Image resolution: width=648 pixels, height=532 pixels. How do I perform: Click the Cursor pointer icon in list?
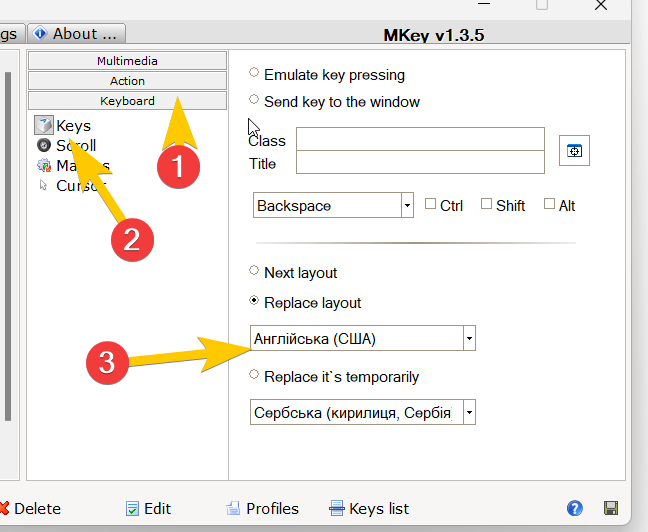[43, 185]
